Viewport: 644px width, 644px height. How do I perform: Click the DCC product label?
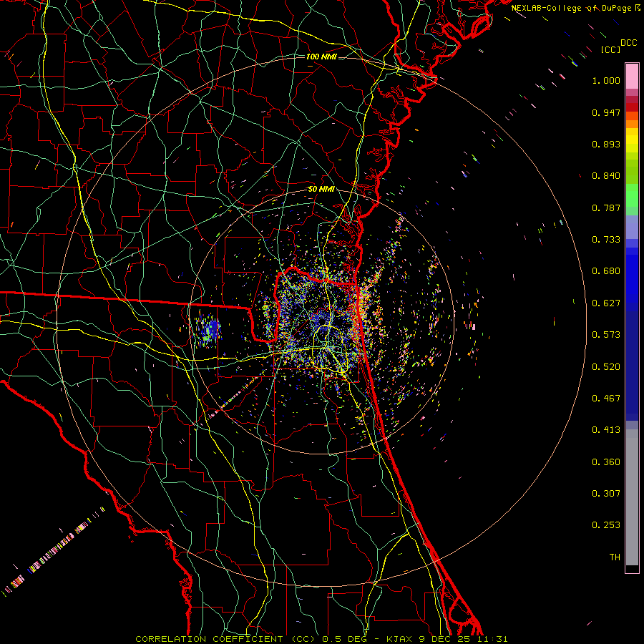(x=629, y=43)
